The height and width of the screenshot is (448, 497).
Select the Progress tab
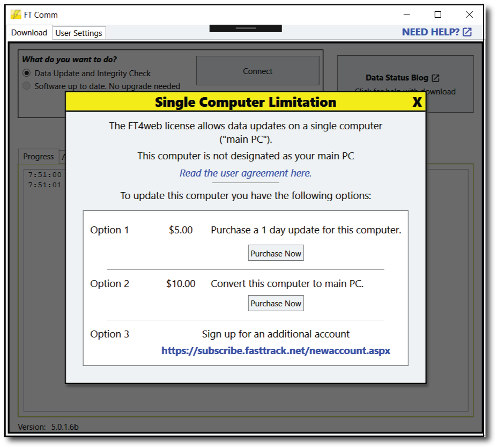point(39,157)
